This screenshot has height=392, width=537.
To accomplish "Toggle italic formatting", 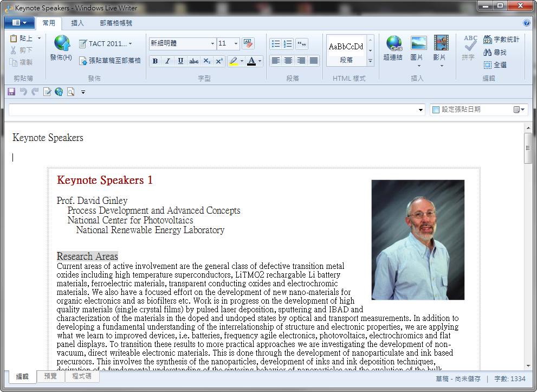I will pyautogui.click(x=167, y=61).
